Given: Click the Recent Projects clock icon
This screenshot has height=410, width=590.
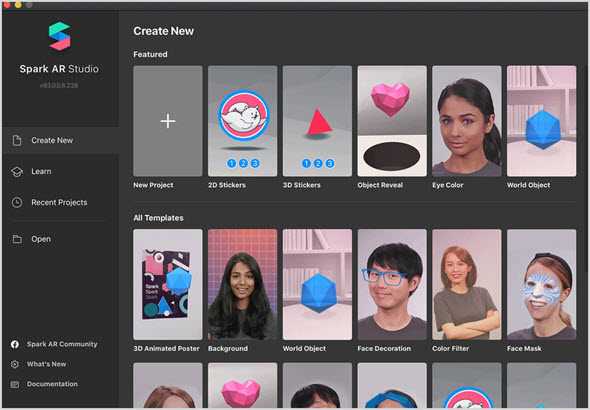Looking at the screenshot, I should [x=17, y=202].
